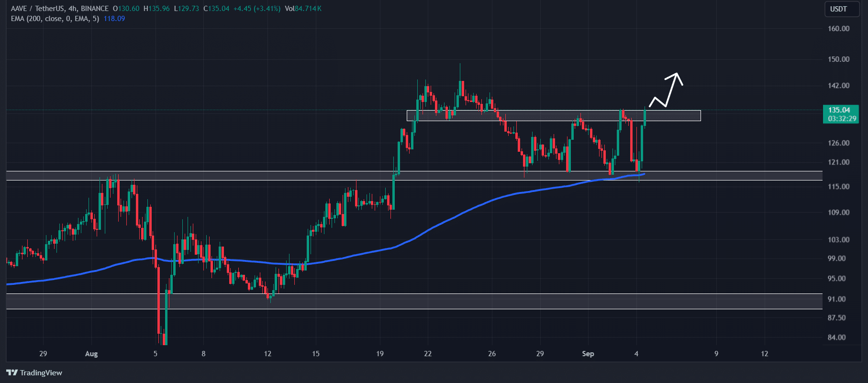Click the current price label 135.04
Image resolution: width=868 pixels, height=383 pixels.
click(839, 110)
